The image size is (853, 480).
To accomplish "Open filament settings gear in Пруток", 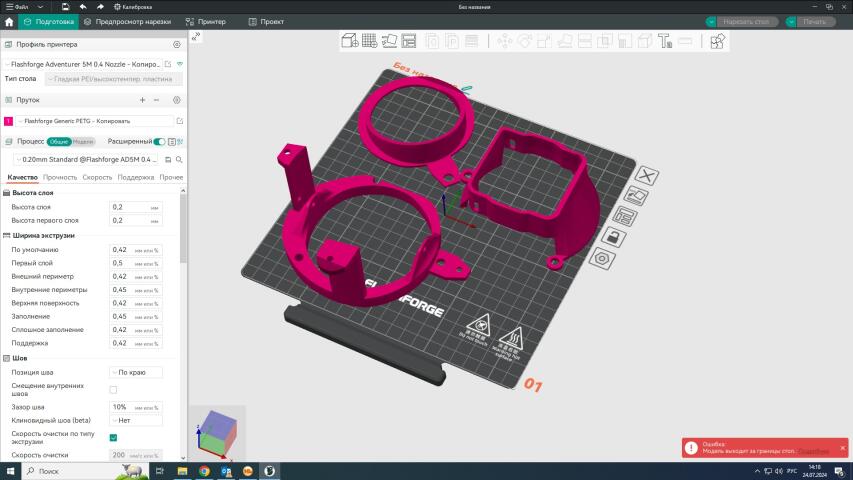I will click(x=177, y=100).
